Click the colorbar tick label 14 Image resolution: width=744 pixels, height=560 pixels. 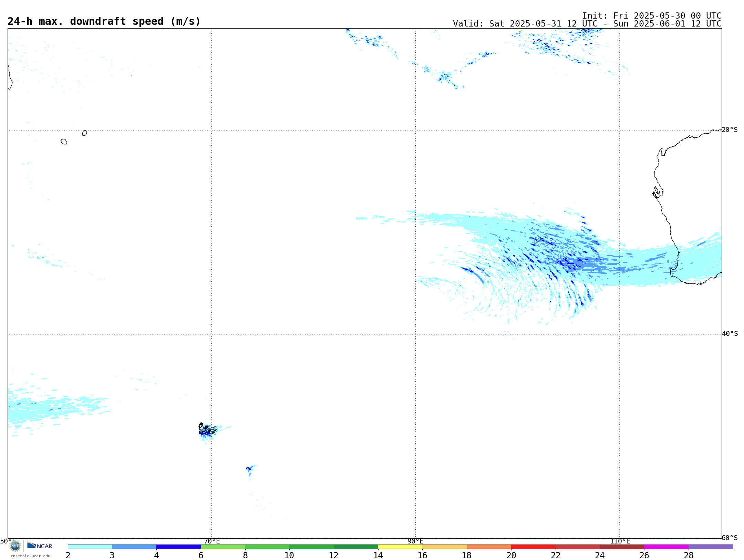(x=378, y=555)
